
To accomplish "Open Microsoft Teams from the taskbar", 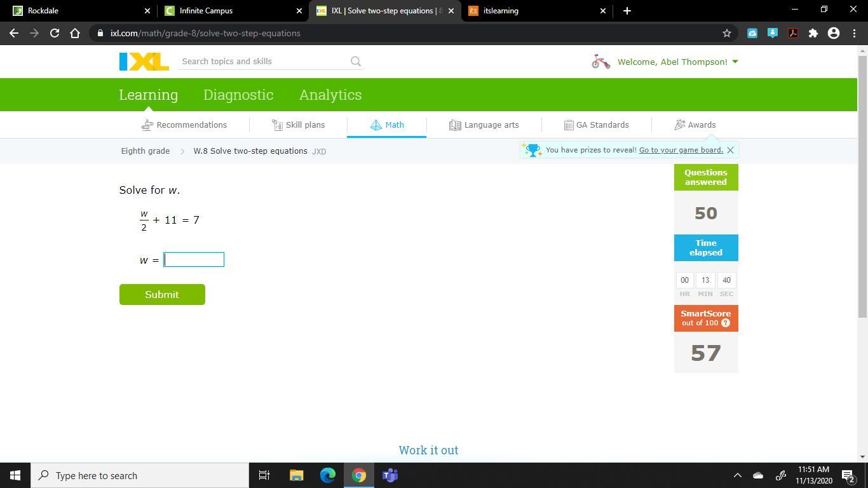I will pos(390,475).
